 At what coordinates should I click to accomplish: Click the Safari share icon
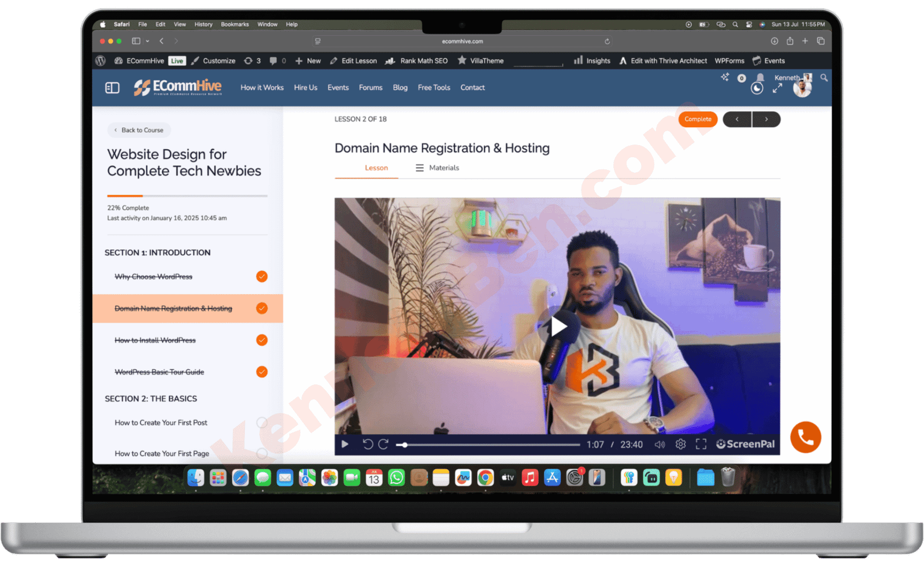(x=789, y=41)
